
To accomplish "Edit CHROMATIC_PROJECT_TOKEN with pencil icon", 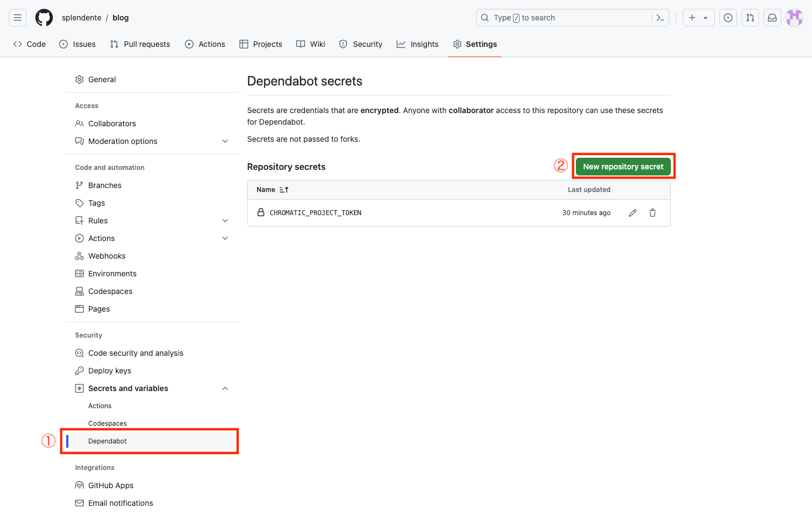I will tap(633, 213).
